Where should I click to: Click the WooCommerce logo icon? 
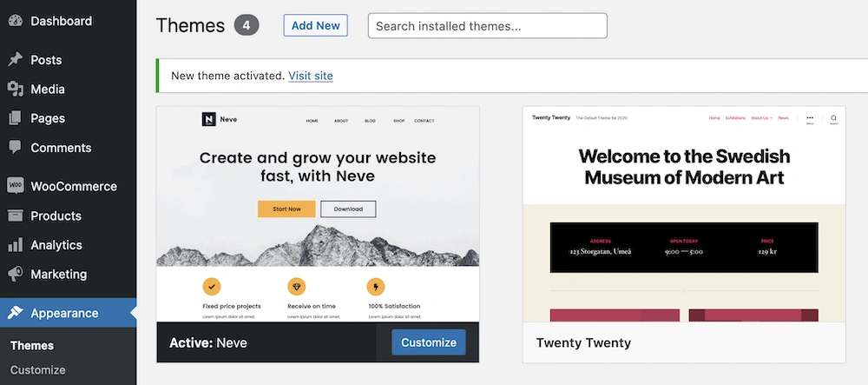tap(15, 186)
